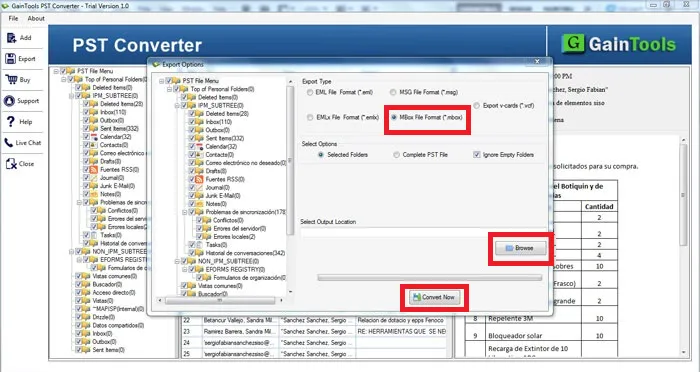Viewport: 700px width, 372px height.
Task: Collapse NON_IPM_SUBTREE in main window tree
Action: [x=71, y=252]
